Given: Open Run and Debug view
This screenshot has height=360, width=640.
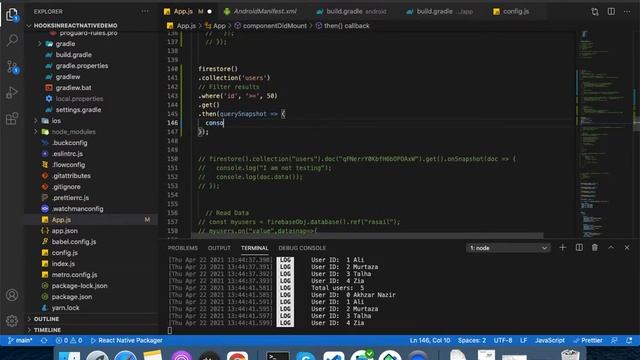Looking at the screenshot, I should [x=12, y=93].
